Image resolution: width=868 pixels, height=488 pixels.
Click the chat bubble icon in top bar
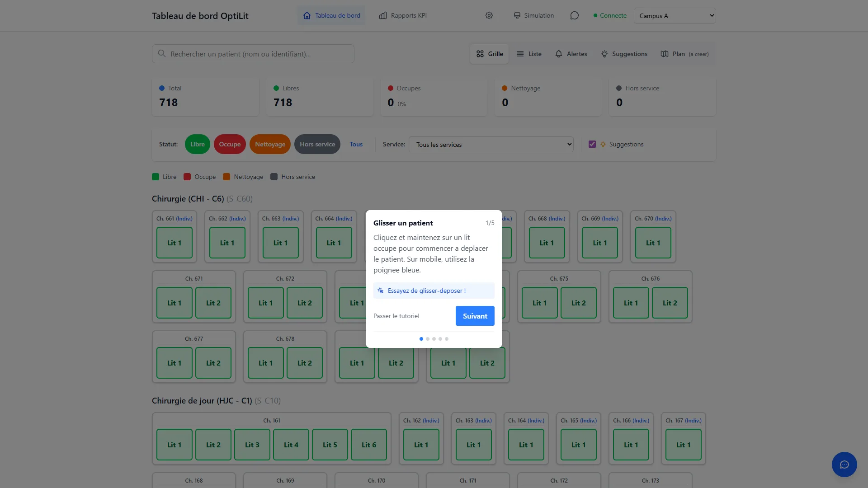[x=575, y=15]
